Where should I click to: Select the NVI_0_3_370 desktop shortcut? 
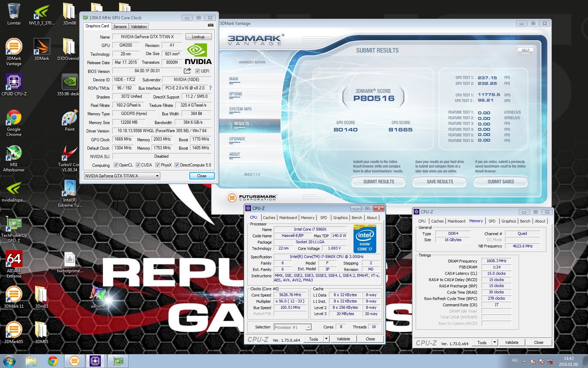[x=42, y=14]
